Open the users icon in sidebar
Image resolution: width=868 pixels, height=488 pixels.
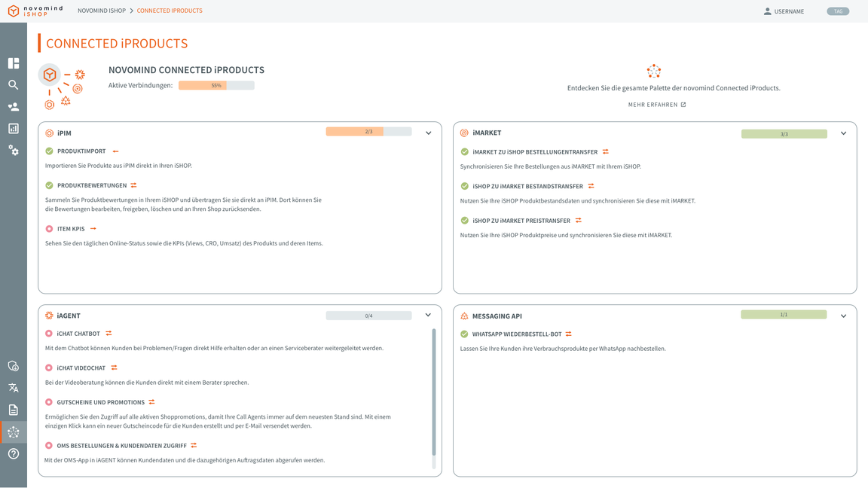(x=14, y=107)
